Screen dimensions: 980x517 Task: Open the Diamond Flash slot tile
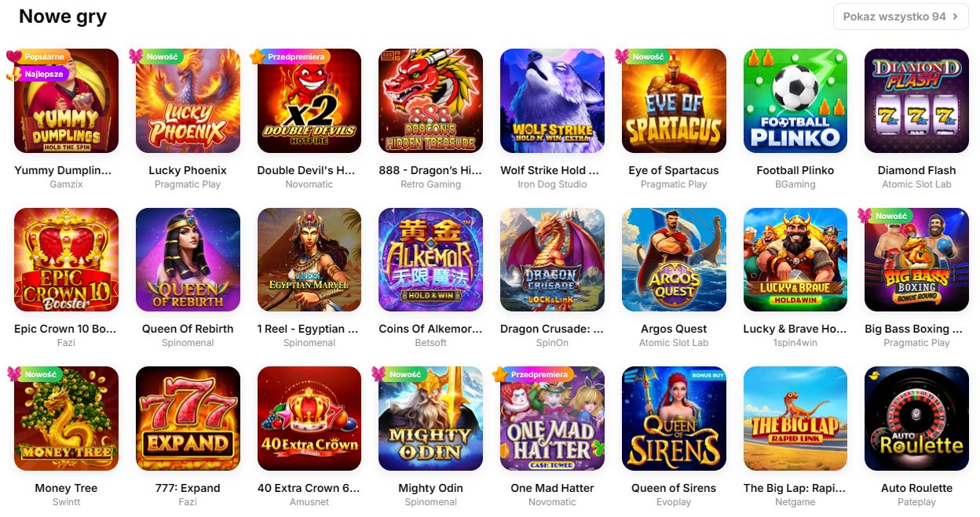coord(916,100)
